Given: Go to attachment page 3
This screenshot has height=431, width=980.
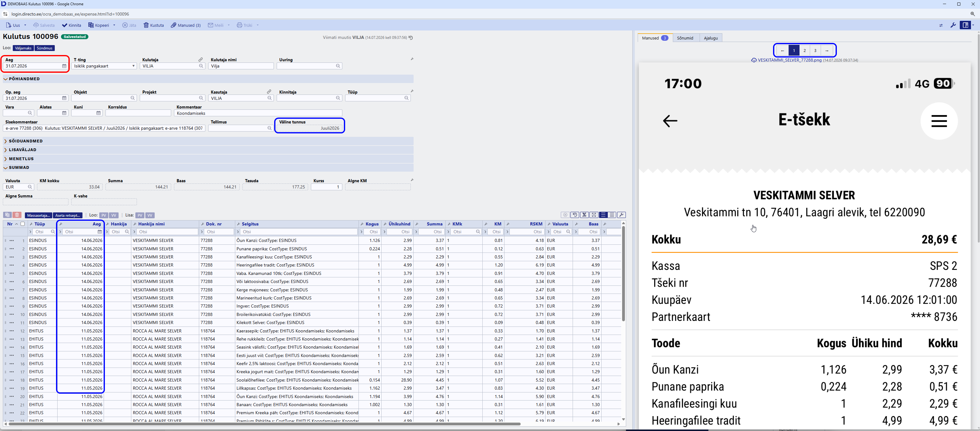Looking at the screenshot, I should point(815,51).
